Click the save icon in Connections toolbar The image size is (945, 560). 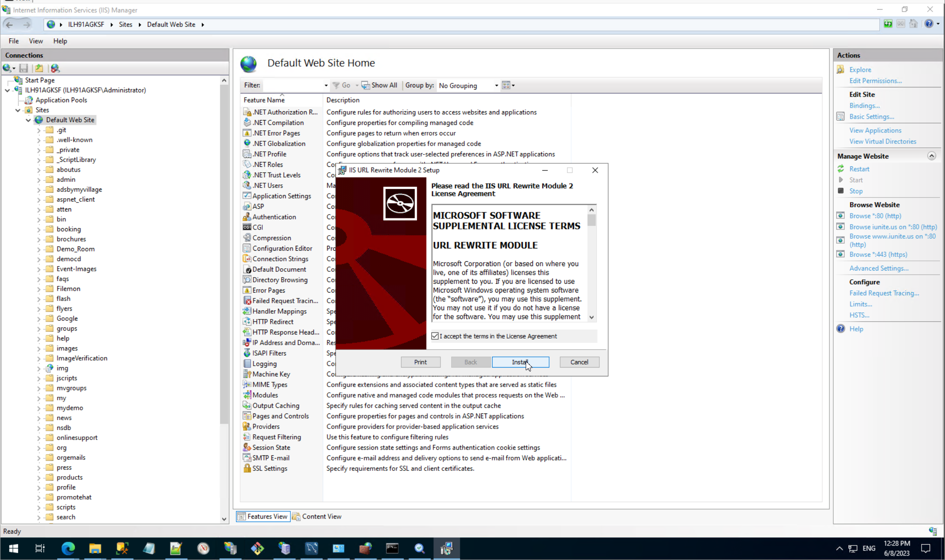[x=24, y=68]
